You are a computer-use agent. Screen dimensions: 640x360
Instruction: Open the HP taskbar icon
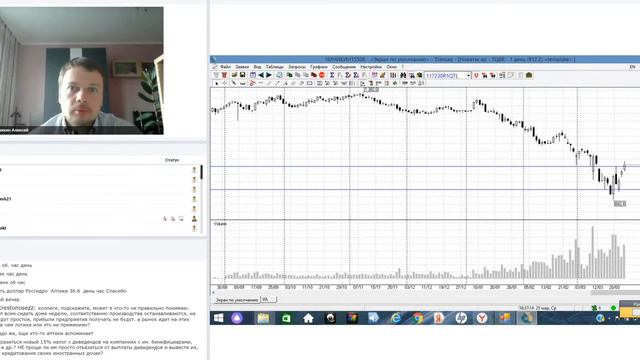click(x=461, y=318)
